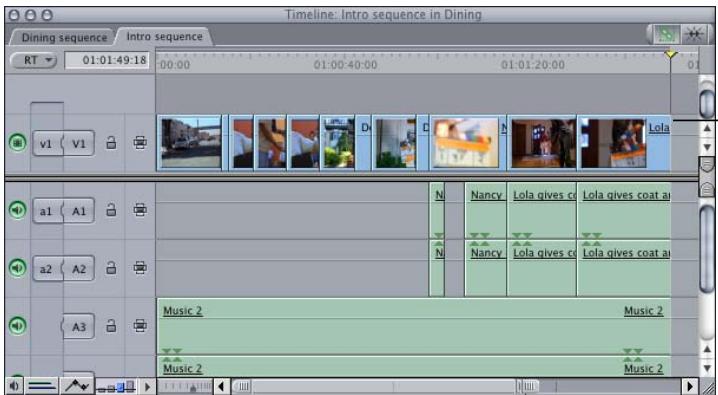Toggle Auto Select on V1 track
The height and width of the screenshot is (395, 718).
click(x=140, y=143)
